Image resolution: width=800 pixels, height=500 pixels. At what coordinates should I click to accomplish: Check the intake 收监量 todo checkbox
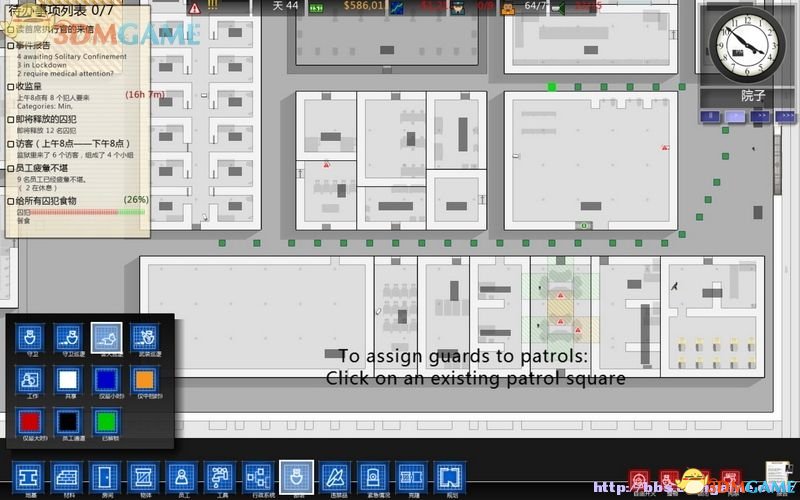[11, 87]
